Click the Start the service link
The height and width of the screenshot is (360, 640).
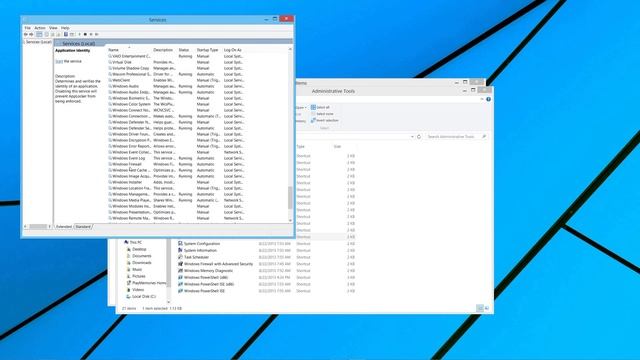pos(59,61)
